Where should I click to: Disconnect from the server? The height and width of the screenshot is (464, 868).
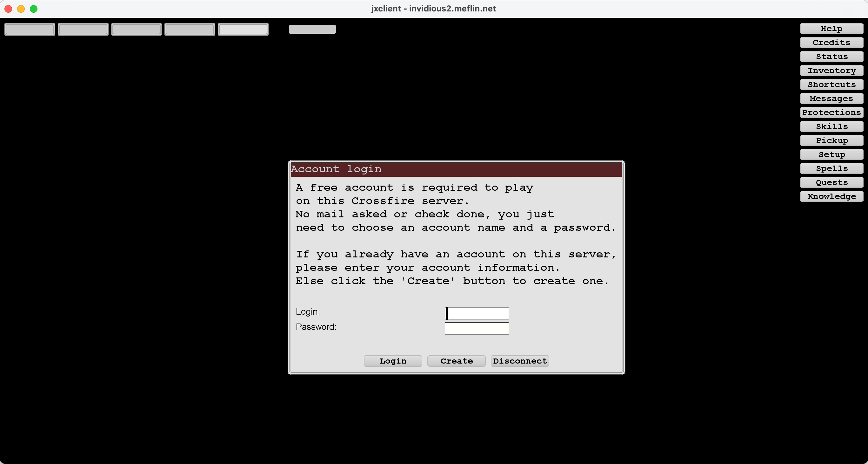[520, 361]
